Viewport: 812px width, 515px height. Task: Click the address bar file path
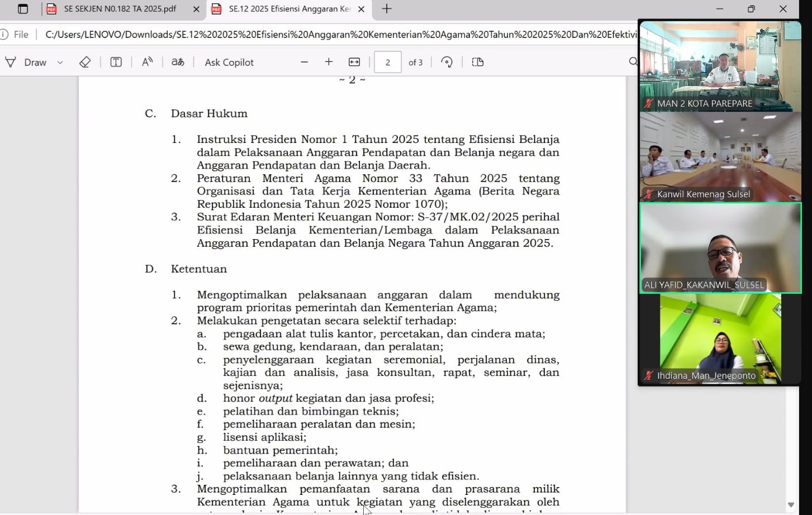(335, 35)
